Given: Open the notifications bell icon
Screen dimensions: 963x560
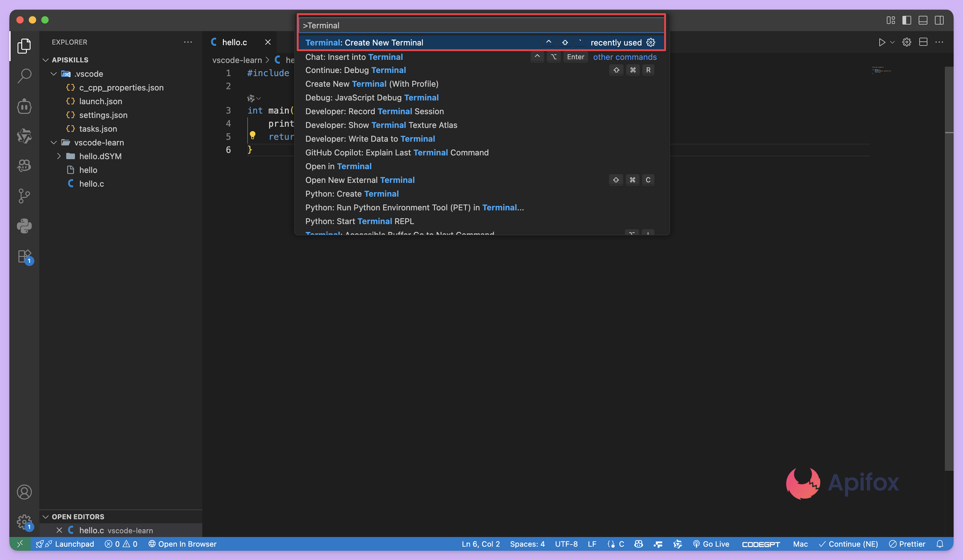Looking at the screenshot, I should coord(939,544).
